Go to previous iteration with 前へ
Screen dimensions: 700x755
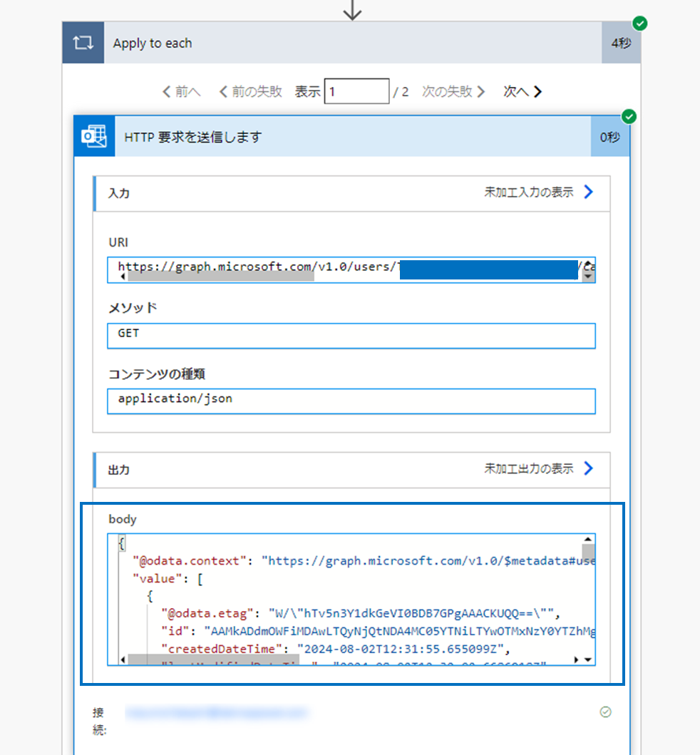click(x=182, y=91)
